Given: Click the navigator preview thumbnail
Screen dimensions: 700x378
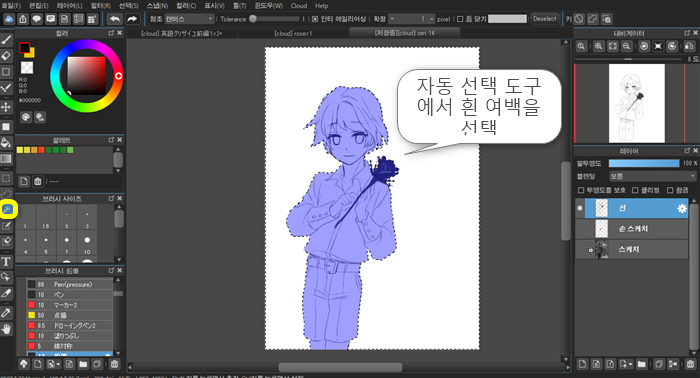Looking at the screenshot, I should coord(637,103).
